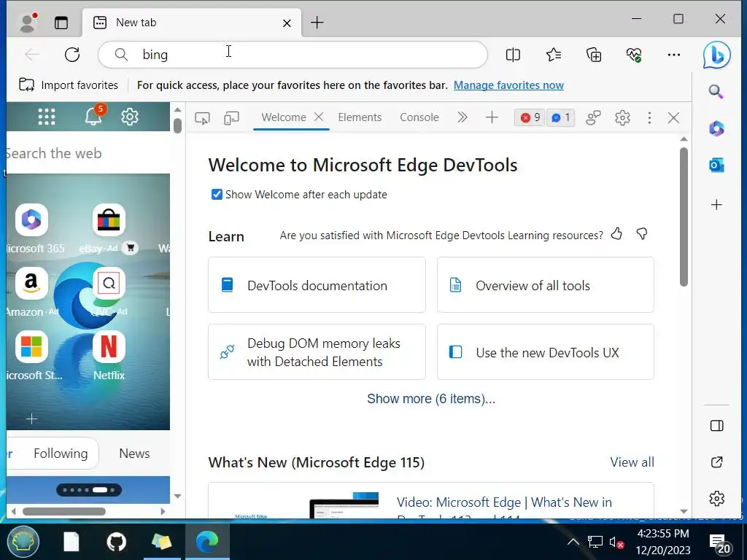Select the News feed tab

click(134, 454)
